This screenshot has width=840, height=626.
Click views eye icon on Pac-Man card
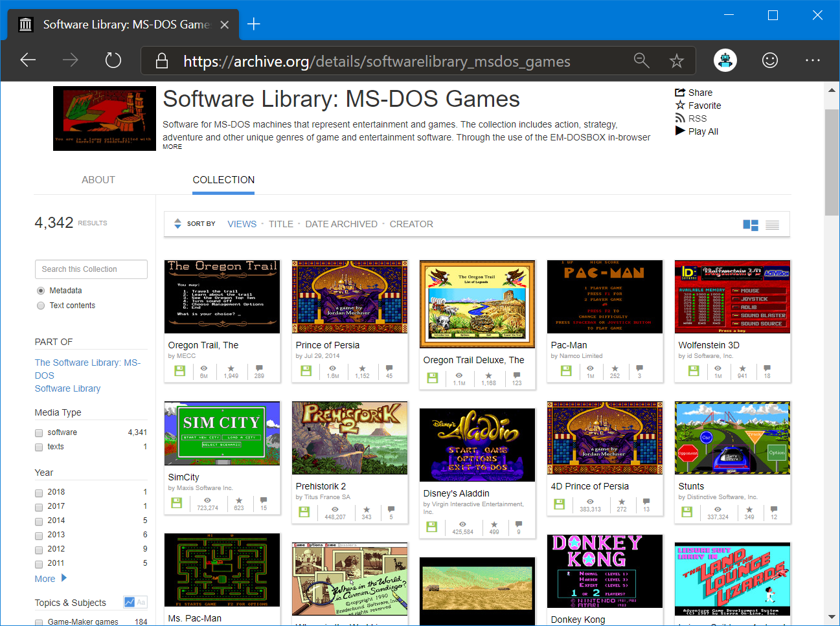pos(591,368)
